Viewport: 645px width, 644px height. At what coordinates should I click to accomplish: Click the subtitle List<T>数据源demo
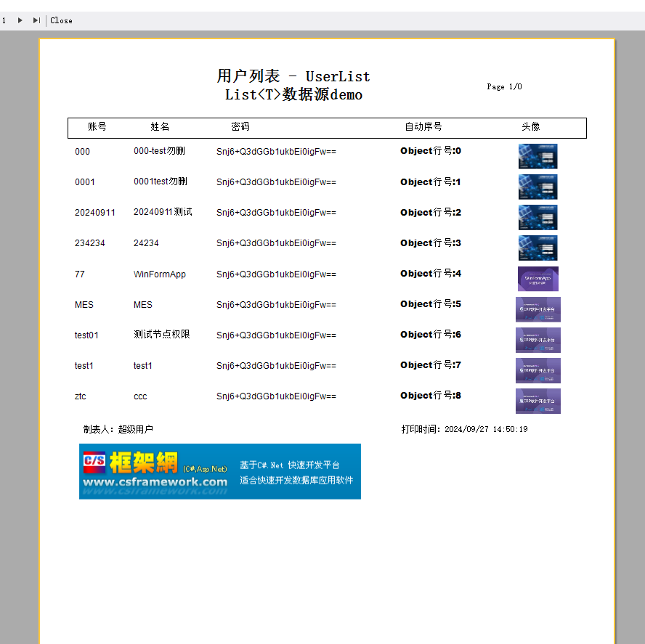pos(293,94)
